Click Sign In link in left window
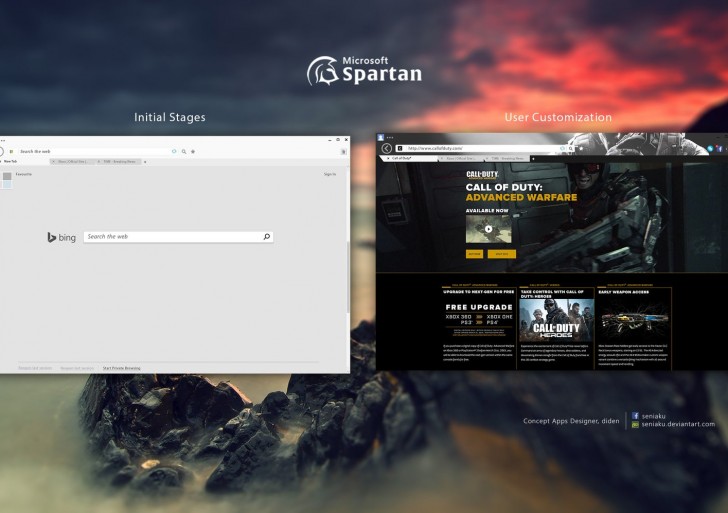 pyautogui.click(x=330, y=174)
